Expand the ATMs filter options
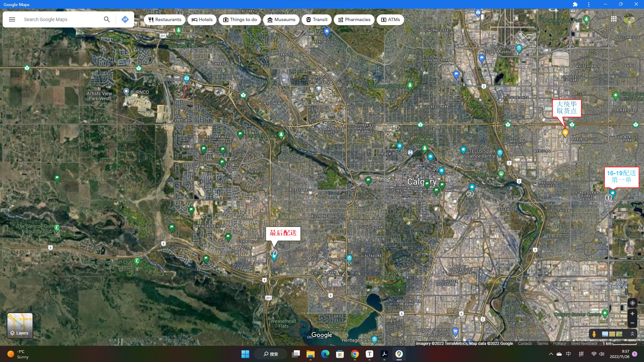The image size is (644, 362). point(390,19)
